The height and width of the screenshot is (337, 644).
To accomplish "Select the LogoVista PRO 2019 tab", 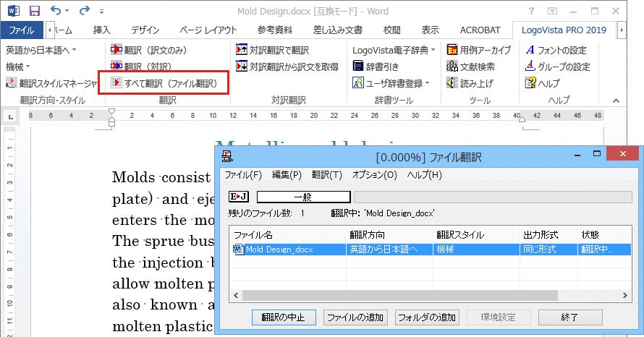I will 564,30.
